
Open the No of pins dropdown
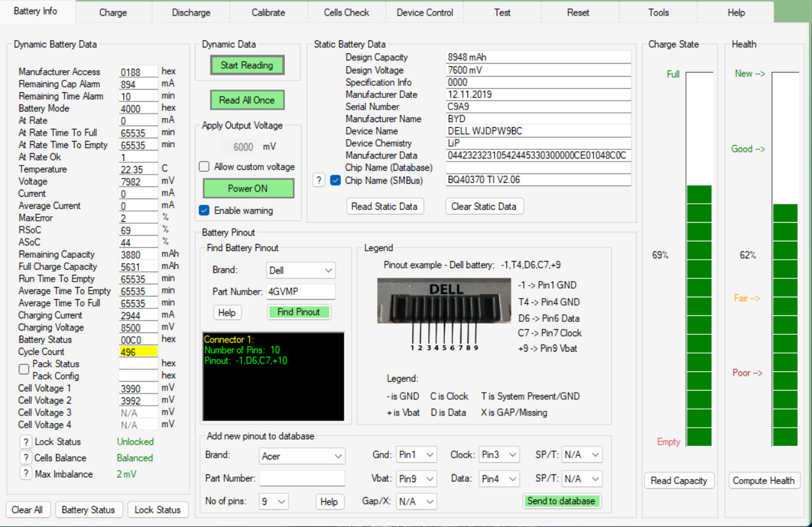(x=273, y=502)
